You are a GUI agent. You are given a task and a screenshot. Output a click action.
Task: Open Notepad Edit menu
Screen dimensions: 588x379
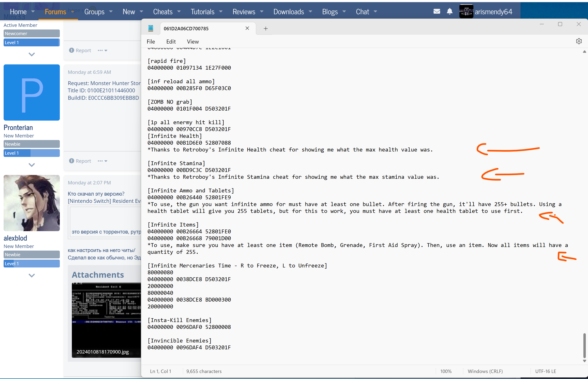click(x=171, y=42)
